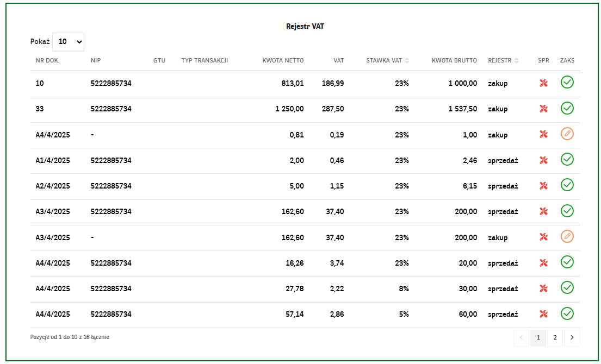Click the green checkmark in the 5% VAT row
Screen dimensions: 601x364
[x=567, y=313]
